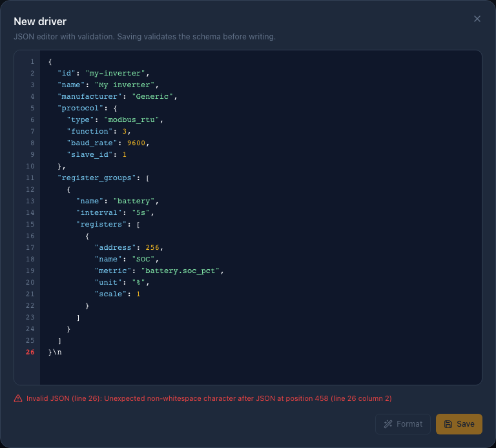Click the baud_rate value 9600
Screen dimensions: 496x448
pyautogui.click(x=136, y=143)
